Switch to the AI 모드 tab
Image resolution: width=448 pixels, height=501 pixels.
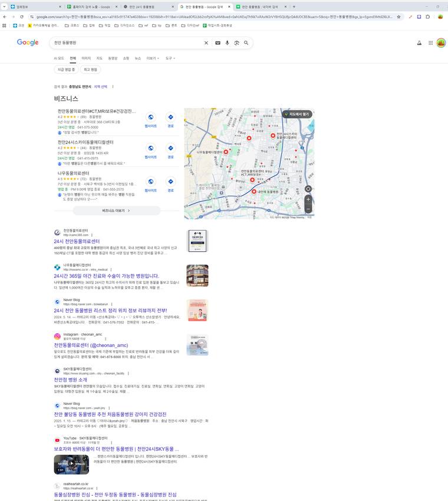[x=59, y=58]
